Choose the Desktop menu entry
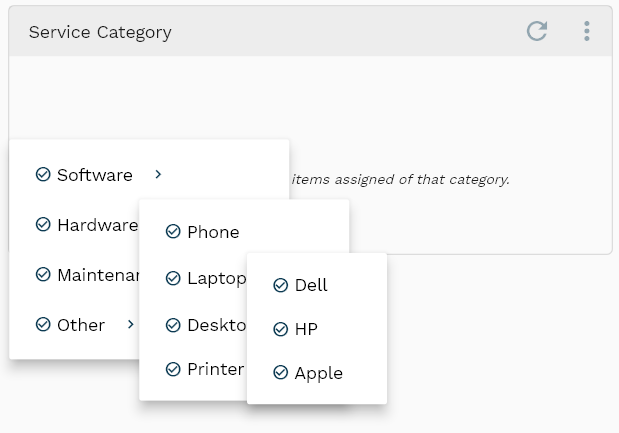Viewport: 619px width, 433px height. pyautogui.click(x=206, y=325)
